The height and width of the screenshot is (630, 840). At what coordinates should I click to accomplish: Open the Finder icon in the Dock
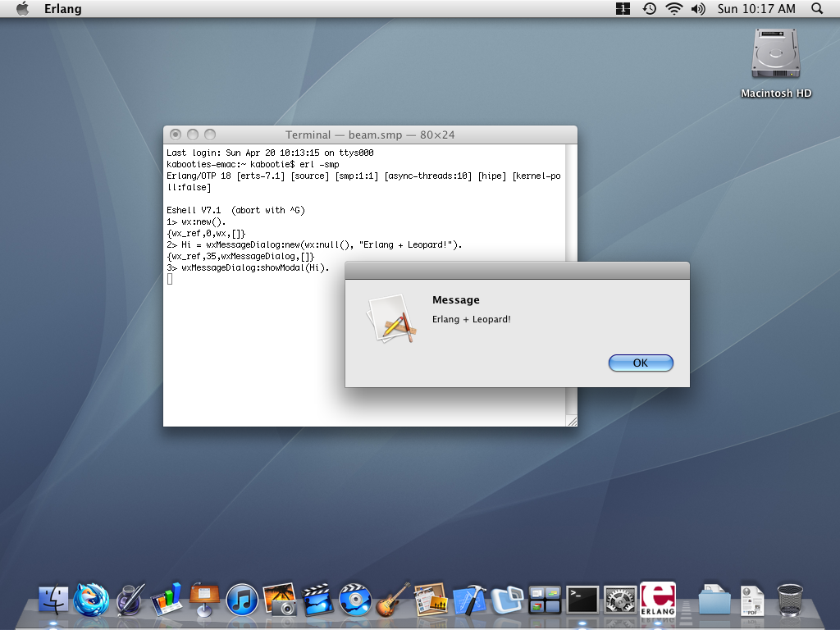pyautogui.click(x=53, y=599)
